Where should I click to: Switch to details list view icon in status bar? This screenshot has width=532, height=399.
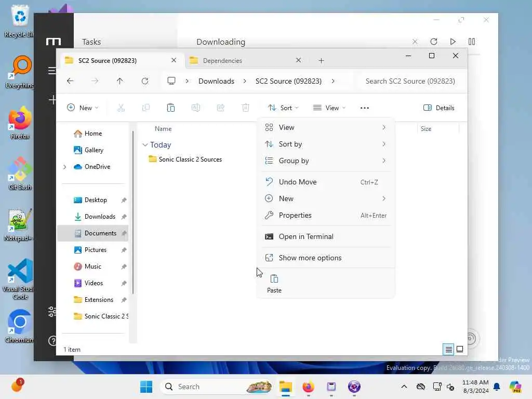[448, 349]
